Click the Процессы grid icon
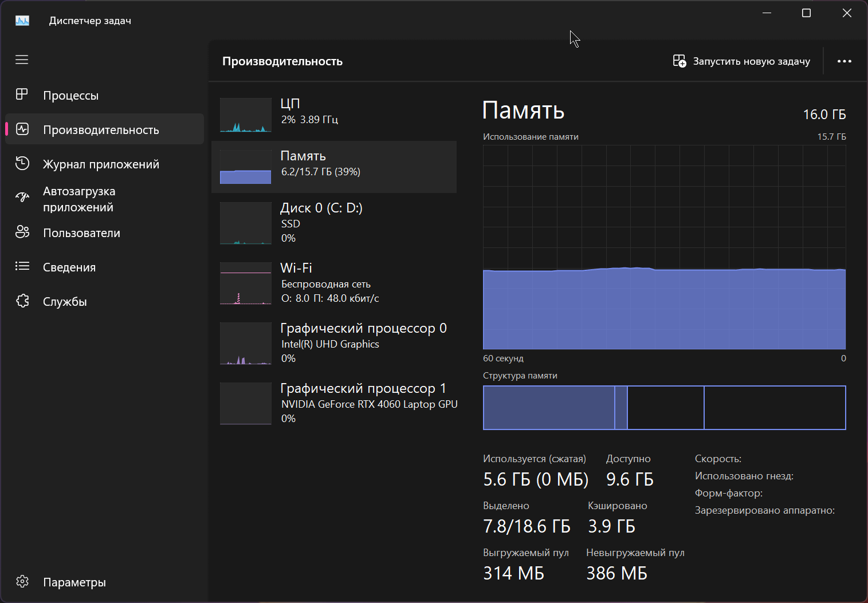 tap(22, 94)
